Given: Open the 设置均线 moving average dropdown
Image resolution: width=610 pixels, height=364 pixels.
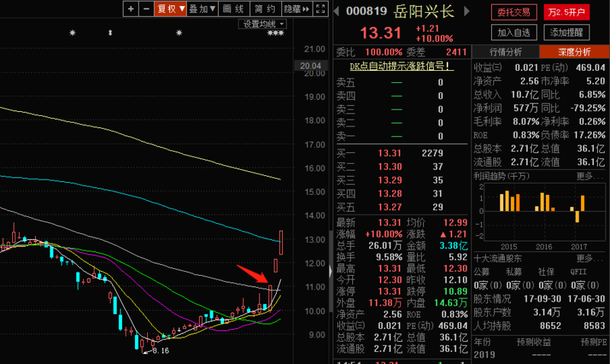Looking at the screenshot, I should point(262,24).
